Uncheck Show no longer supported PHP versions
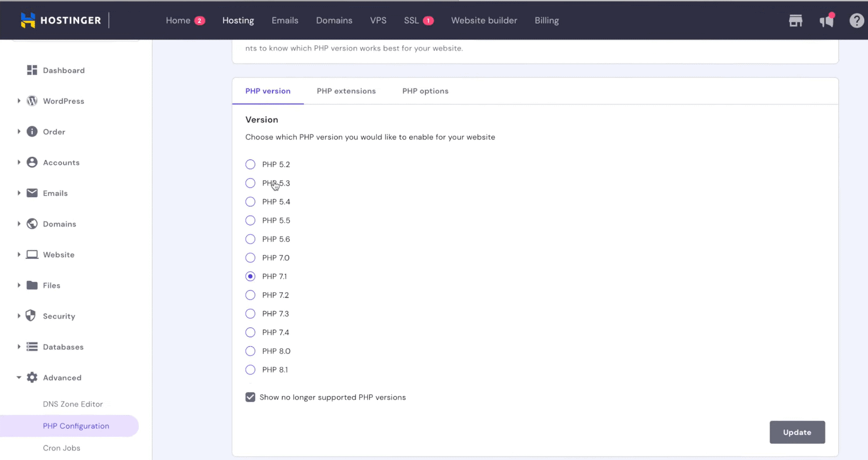Screen dimensions: 868x460 (x=250, y=398)
